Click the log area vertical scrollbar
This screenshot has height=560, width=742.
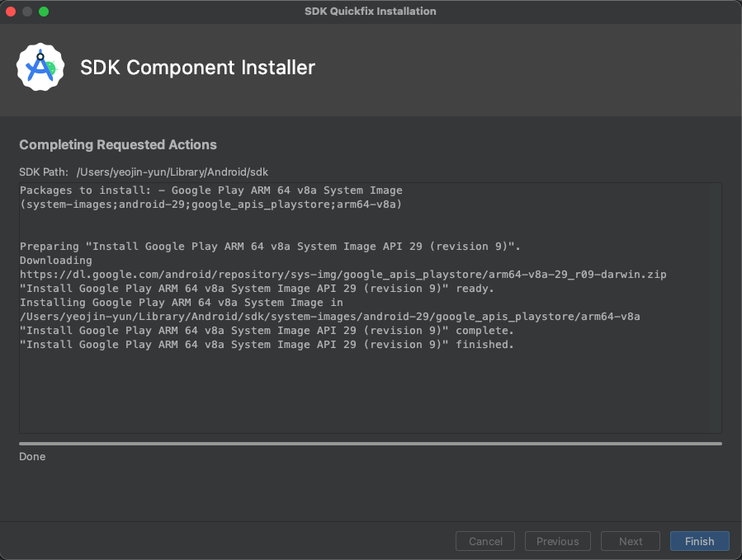(x=715, y=308)
